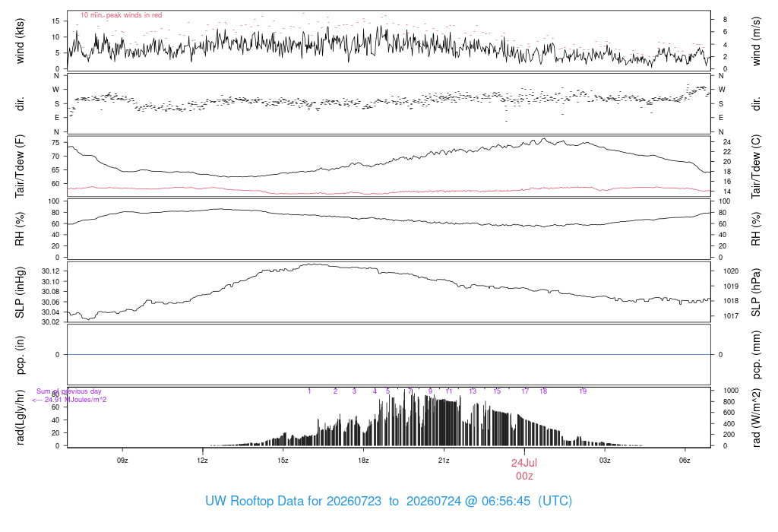Screen dimensions: 778x532
Task: Click the 'Sum of previous day' annotation
Action: [x=69, y=391]
